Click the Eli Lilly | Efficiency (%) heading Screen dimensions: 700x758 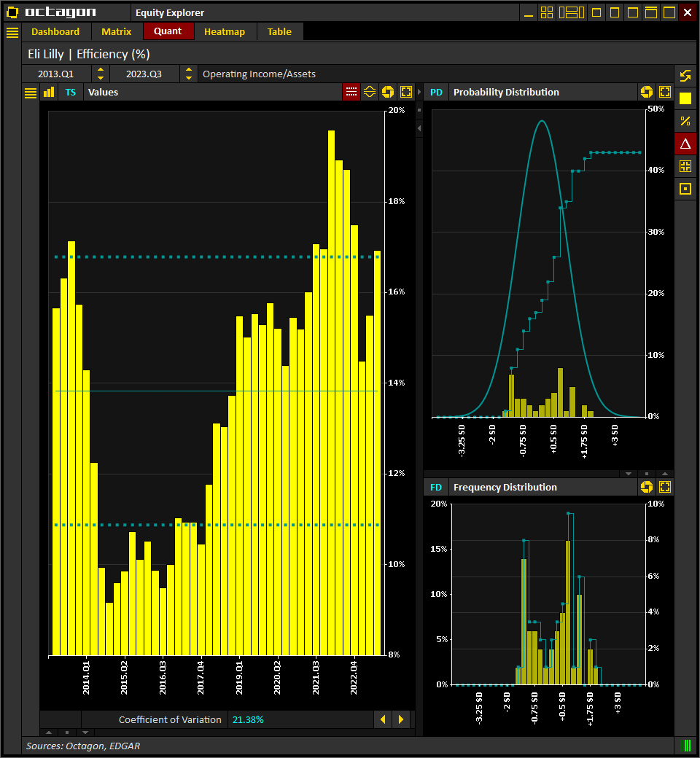(x=89, y=54)
